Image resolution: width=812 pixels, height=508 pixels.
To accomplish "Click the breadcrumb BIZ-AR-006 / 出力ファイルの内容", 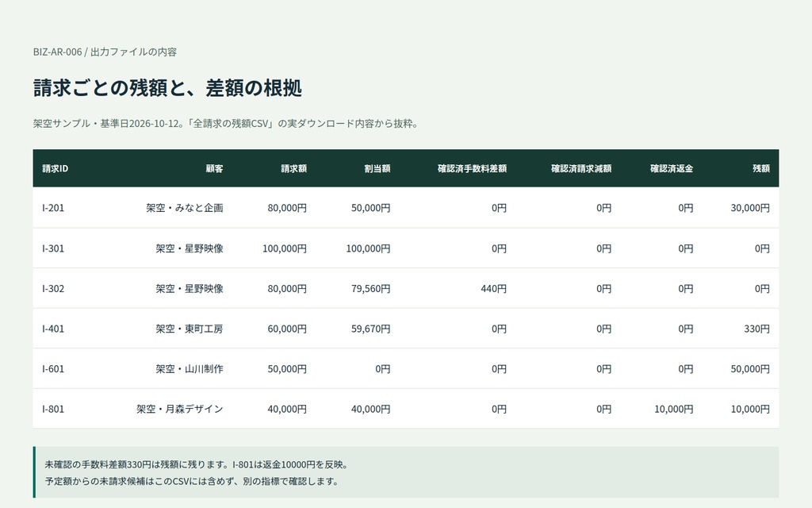I will coord(105,52).
